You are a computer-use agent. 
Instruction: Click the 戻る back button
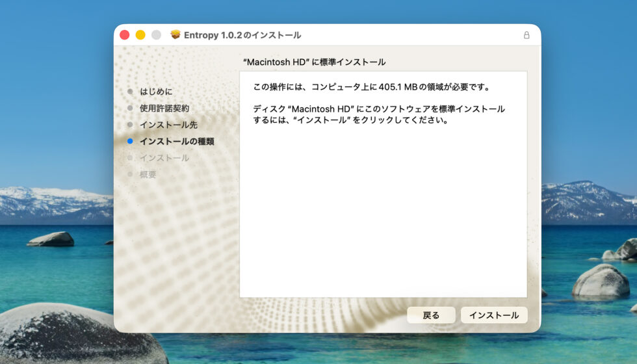click(x=431, y=315)
